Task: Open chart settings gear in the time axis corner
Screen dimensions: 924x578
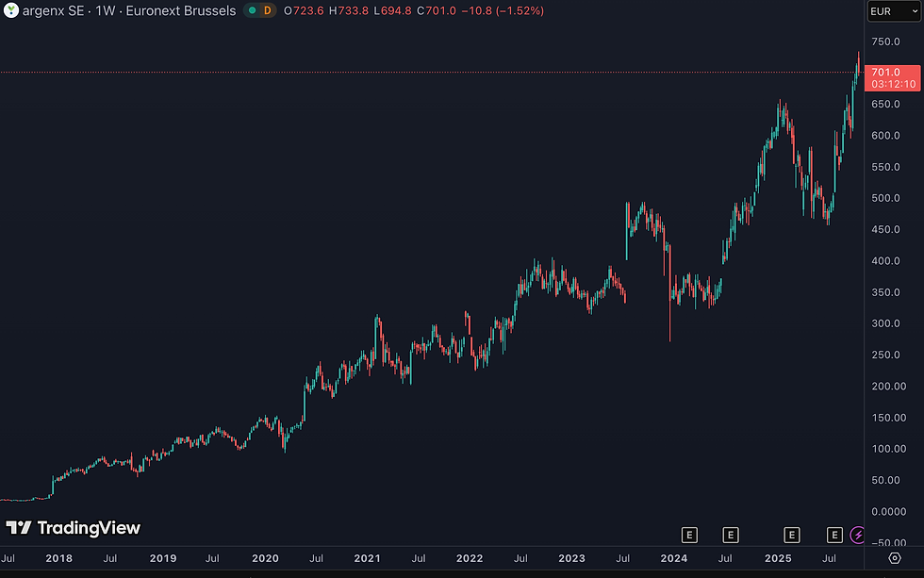Action: [895, 558]
